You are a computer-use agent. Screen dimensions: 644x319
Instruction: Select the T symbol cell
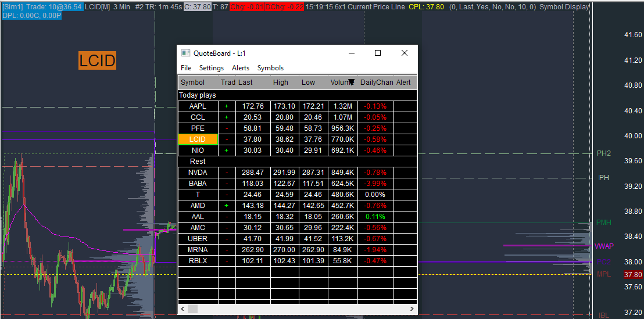(198, 195)
